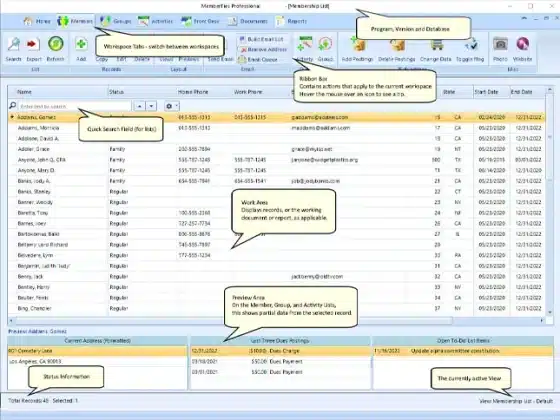
Task: Select the Barnes, Joey row
Action: pos(276,224)
